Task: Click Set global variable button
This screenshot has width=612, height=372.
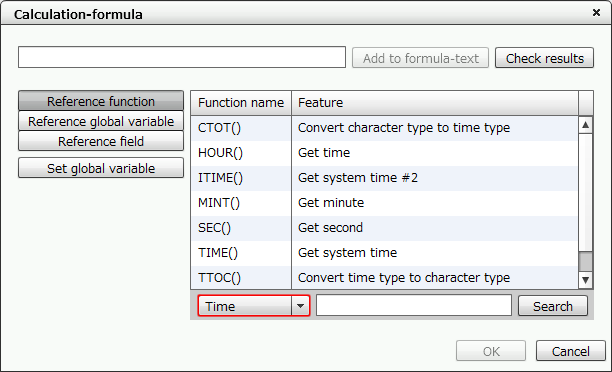Action: tap(101, 168)
